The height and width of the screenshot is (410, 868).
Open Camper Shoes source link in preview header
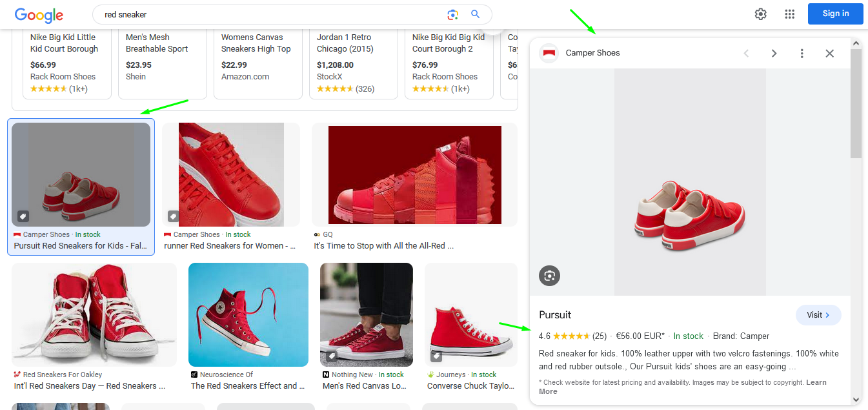pyautogui.click(x=592, y=53)
